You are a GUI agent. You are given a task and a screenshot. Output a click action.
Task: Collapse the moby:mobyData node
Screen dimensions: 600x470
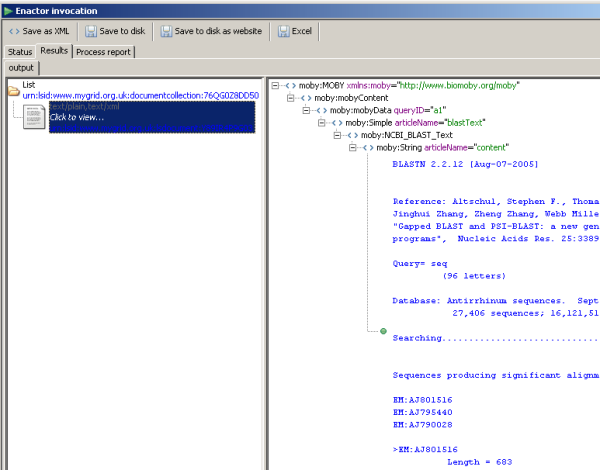pos(307,110)
